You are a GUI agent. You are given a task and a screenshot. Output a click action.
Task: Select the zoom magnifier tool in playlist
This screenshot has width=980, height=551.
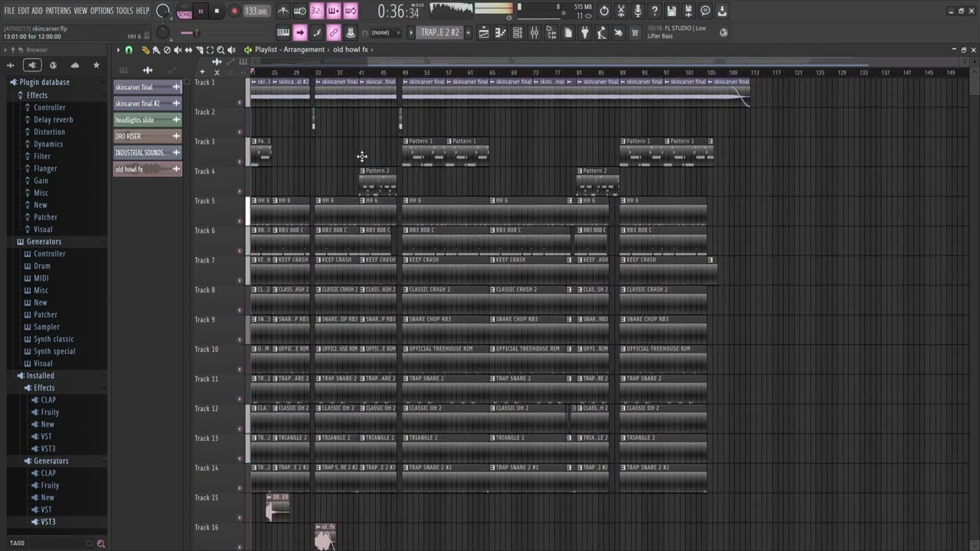(x=220, y=50)
